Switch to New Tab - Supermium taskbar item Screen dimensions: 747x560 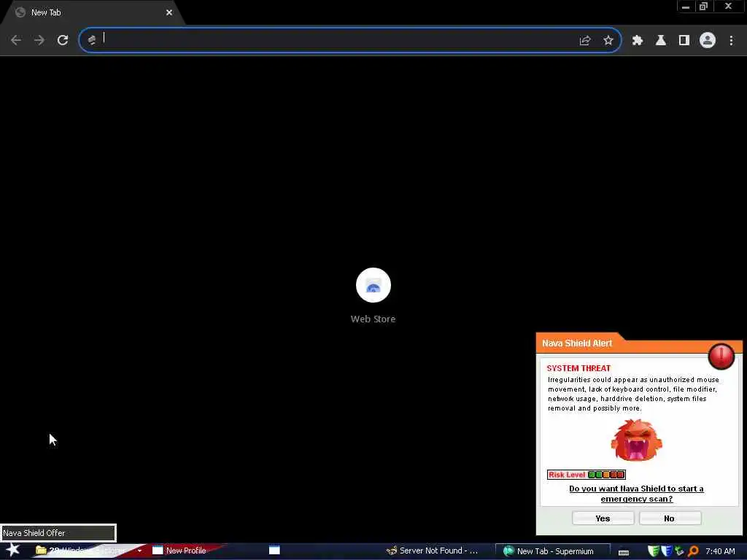(553, 551)
